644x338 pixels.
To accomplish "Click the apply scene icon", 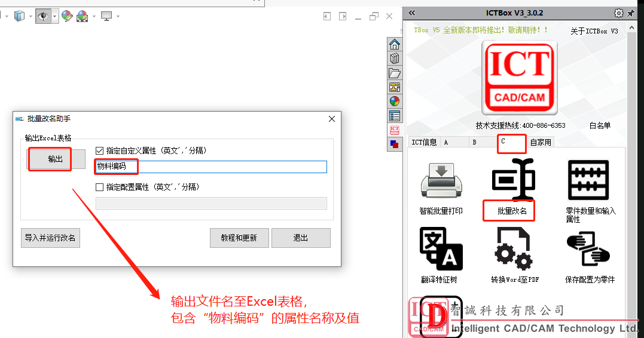I will [83, 16].
